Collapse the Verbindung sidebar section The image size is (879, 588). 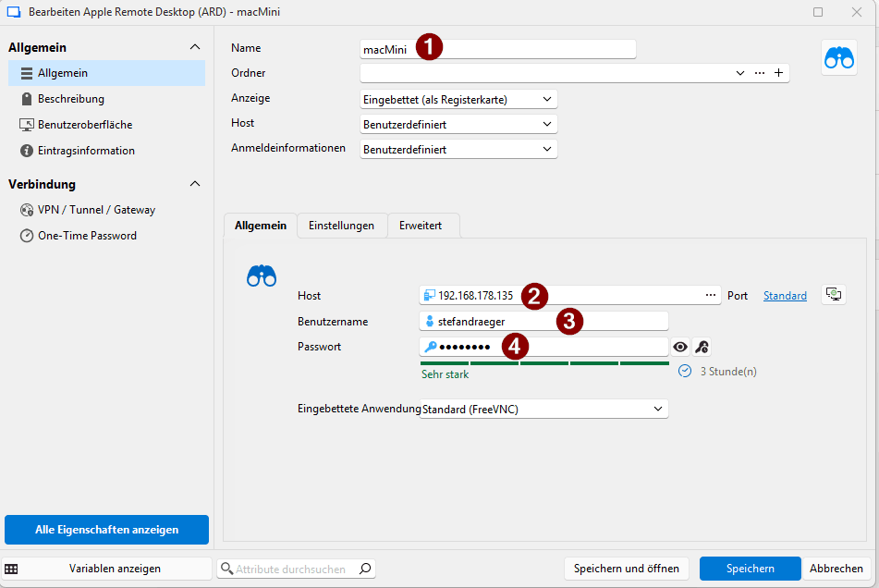[194, 184]
